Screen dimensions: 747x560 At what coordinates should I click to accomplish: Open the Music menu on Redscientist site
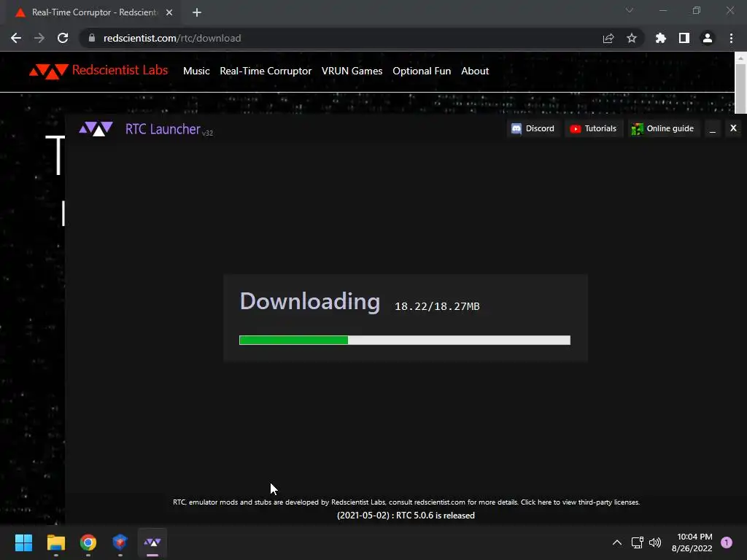196,71
